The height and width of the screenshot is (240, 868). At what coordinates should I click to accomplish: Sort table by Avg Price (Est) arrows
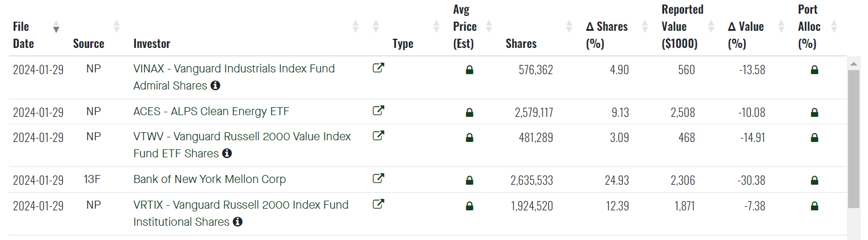pyautogui.click(x=488, y=26)
